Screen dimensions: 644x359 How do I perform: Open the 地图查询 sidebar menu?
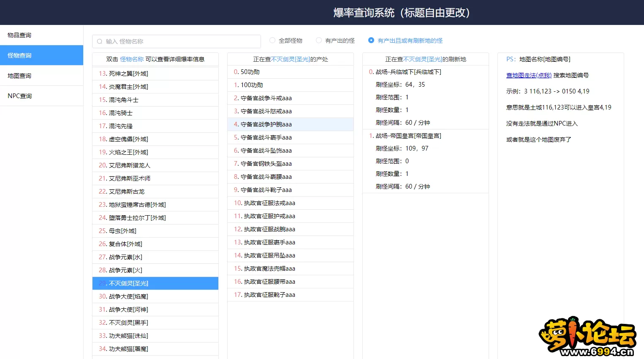pos(41,76)
